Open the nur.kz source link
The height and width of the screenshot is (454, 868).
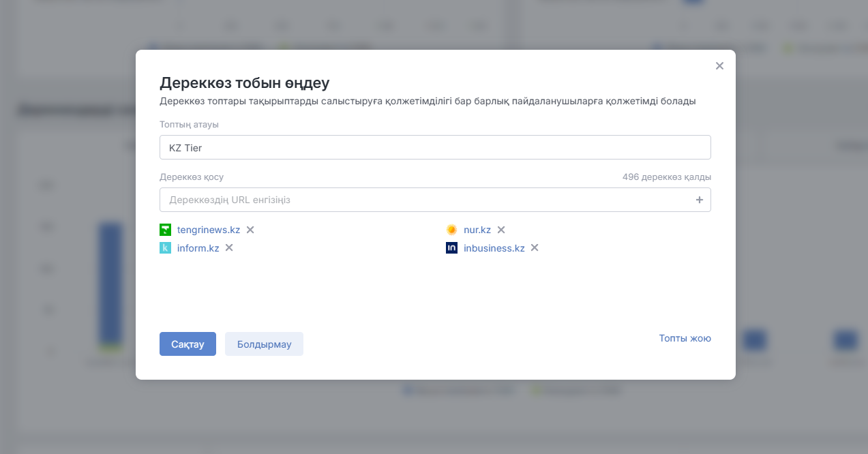pyautogui.click(x=477, y=230)
